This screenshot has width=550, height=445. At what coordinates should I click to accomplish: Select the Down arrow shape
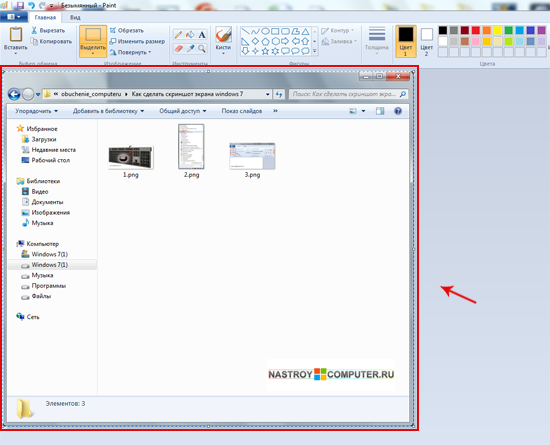245,51
